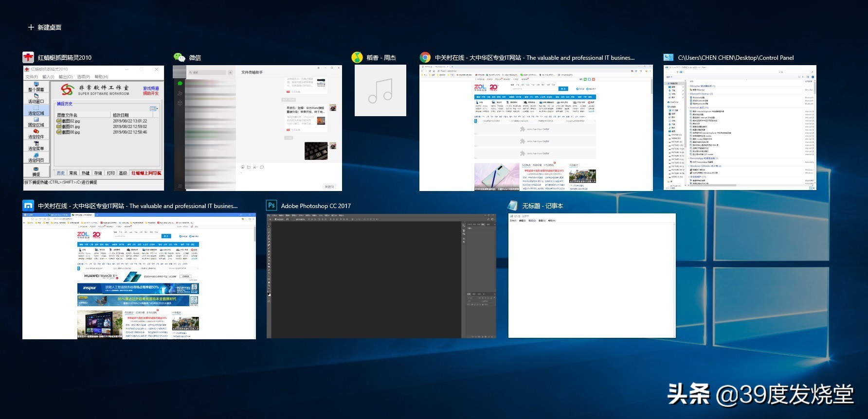Viewport: 868px width, 419px height.
Task: Open the 稻香 music note thumbnail
Action: 380,90
